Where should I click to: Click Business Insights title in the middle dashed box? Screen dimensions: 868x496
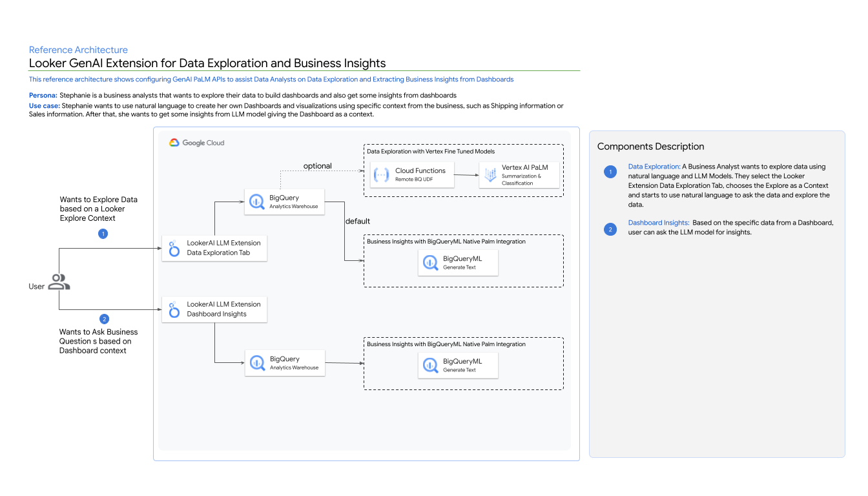[x=446, y=242]
